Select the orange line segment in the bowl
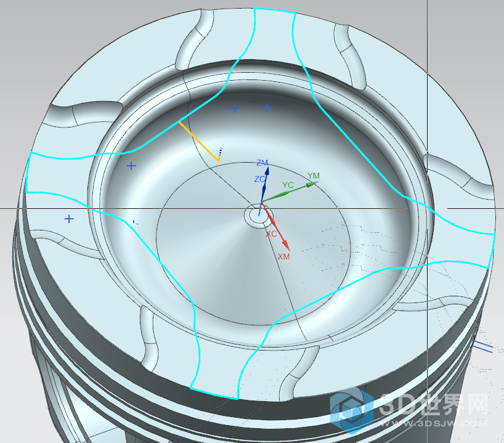Image resolution: width=504 pixels, height=443 pixels. 198,141
